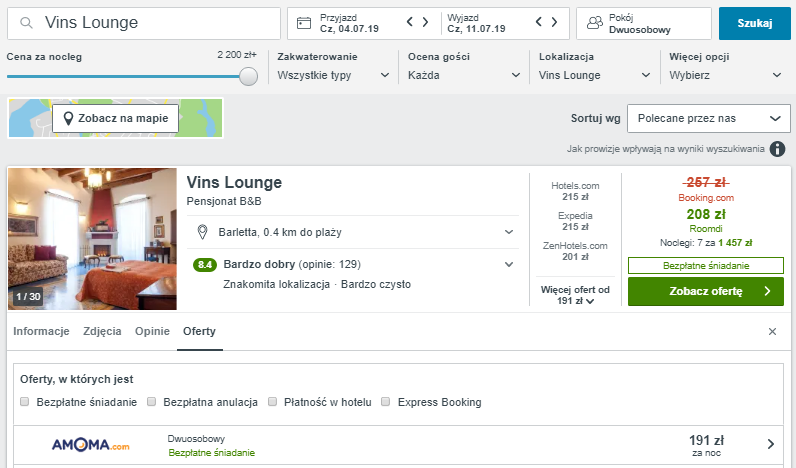Image resolution: width=796 pixels, height=468 pixels.
Task: Click the price per night slider handle
Action: pyautogui.click(x=248, y=76)
